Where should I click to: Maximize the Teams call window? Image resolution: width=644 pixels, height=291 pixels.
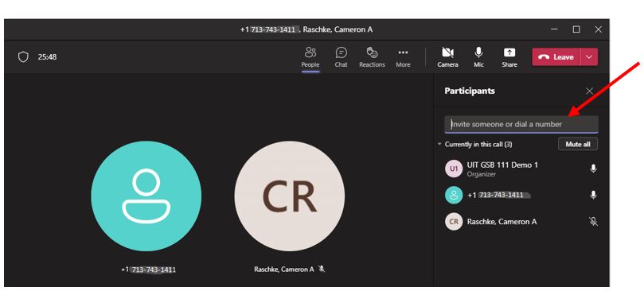tap(576, 29)
